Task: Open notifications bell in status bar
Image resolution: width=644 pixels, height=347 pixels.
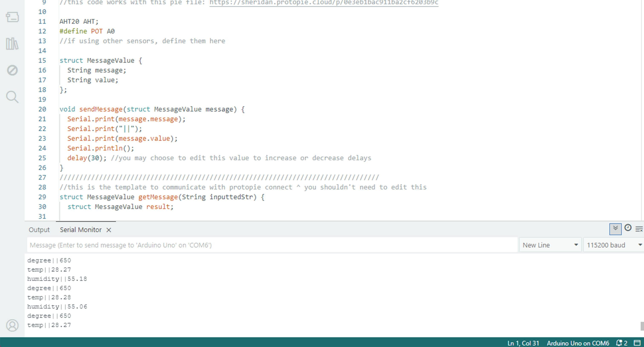Action: [619, 343]
